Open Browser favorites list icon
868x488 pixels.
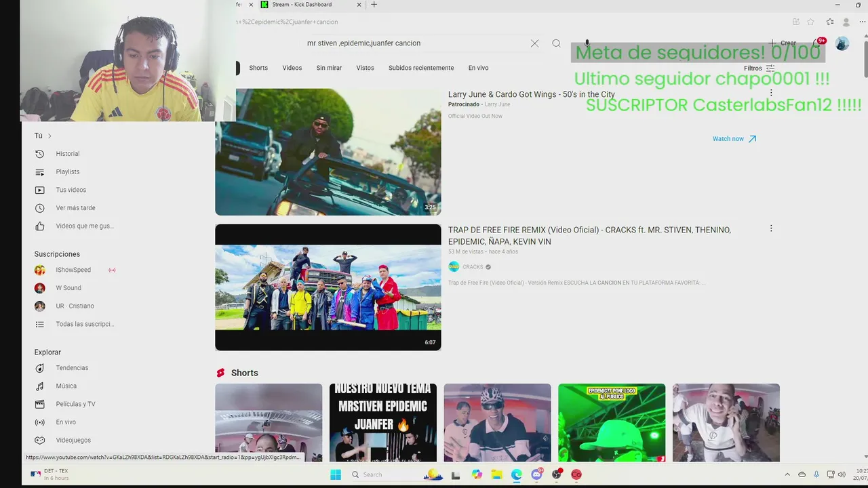(x=830, y=22)
